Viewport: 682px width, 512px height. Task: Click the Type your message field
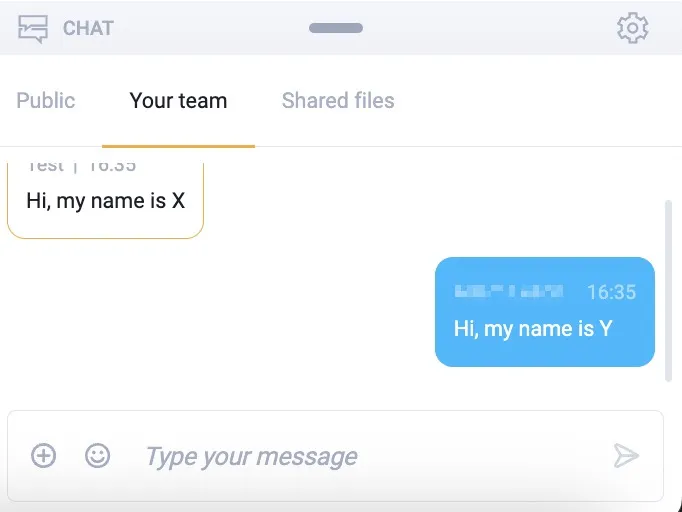point(335,456)
